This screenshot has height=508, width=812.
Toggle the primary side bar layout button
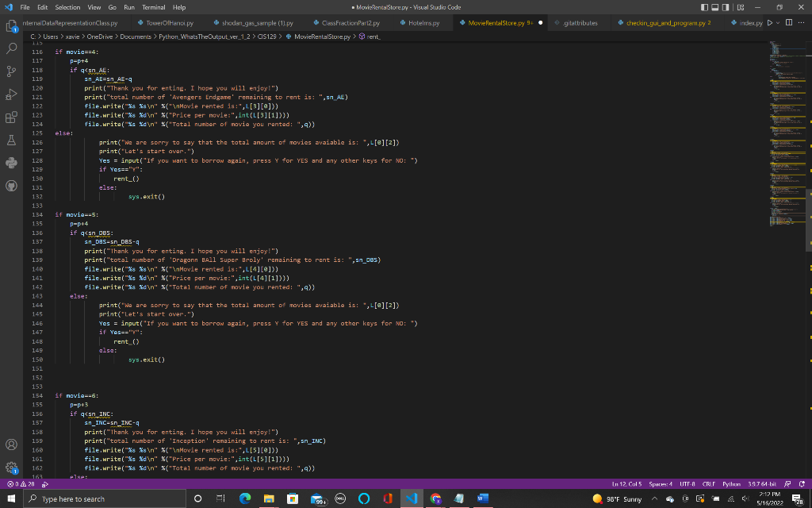[703, 7]
